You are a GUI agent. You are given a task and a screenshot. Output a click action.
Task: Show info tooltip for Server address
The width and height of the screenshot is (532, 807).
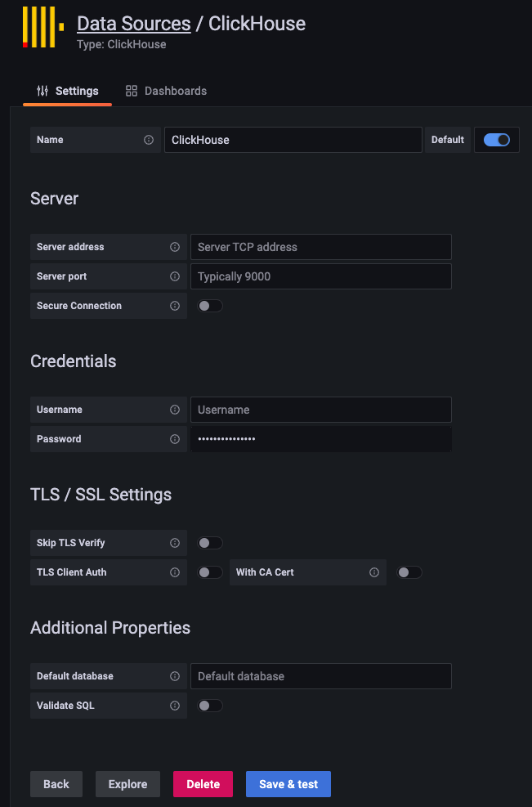(175, 247)
